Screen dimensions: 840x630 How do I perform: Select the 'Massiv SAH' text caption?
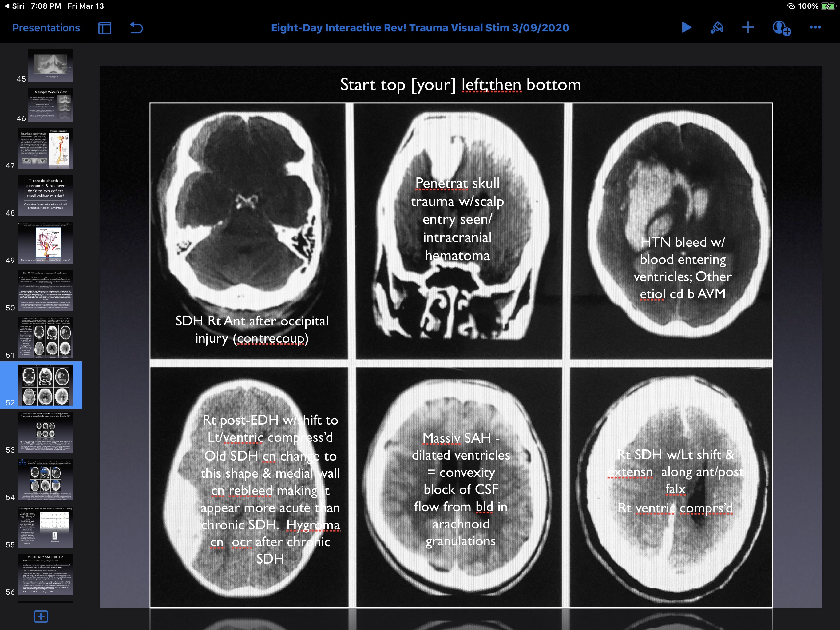click(x=460, y=489)
